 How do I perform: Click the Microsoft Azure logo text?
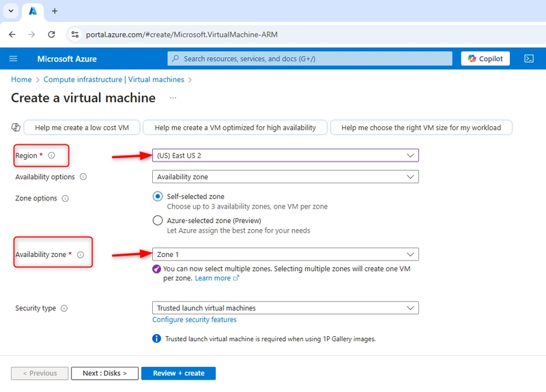(x=67, y=59)
